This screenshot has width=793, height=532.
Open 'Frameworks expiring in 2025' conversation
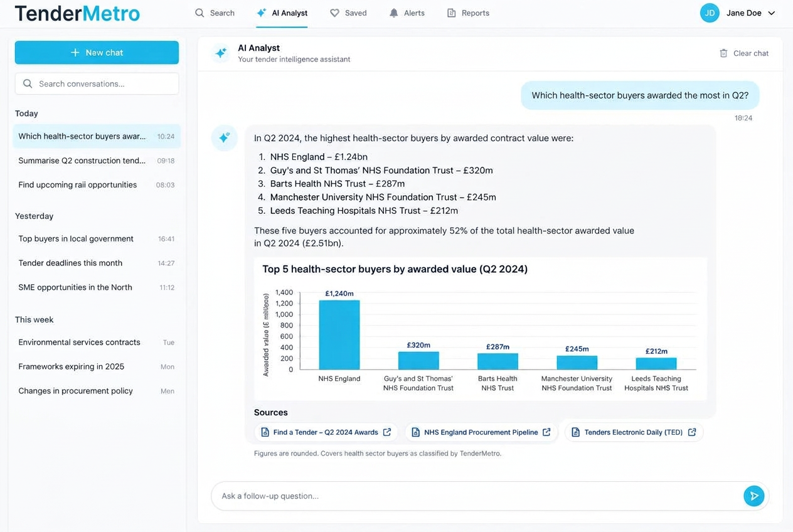pyautogui.click(x=97, y=367)
